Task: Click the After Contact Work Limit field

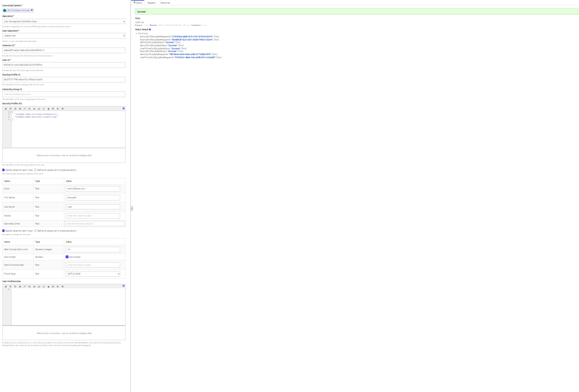Action: click(x=93, y=249)
